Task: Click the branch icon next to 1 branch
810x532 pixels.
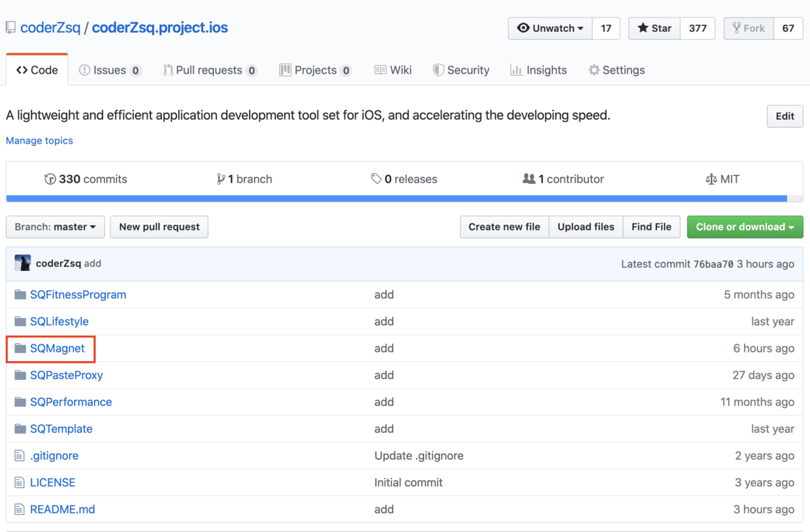Action: (221, 179)
